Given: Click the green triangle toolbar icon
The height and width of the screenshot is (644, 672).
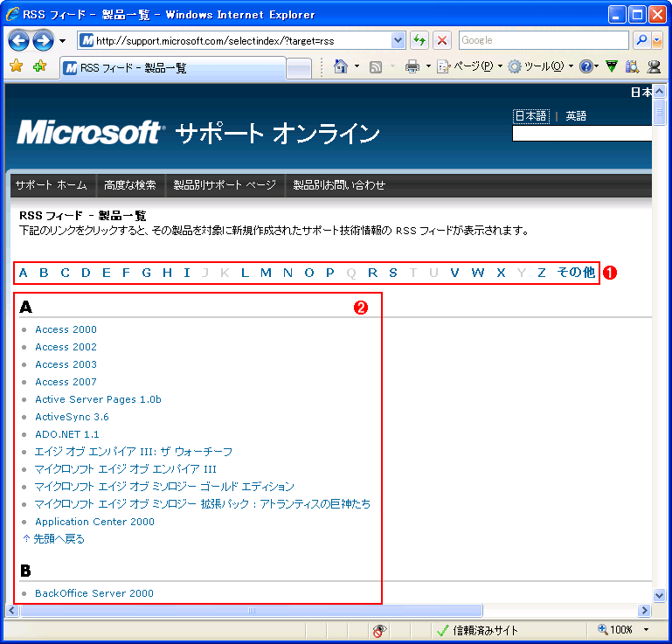Looking at the screenshot, I should [612, 66].
